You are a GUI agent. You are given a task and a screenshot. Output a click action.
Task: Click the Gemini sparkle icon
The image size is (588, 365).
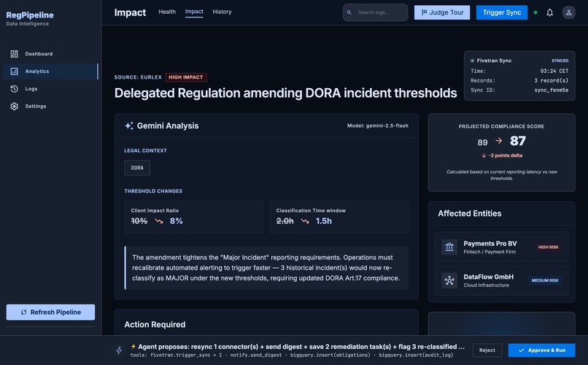coord(129,126)
